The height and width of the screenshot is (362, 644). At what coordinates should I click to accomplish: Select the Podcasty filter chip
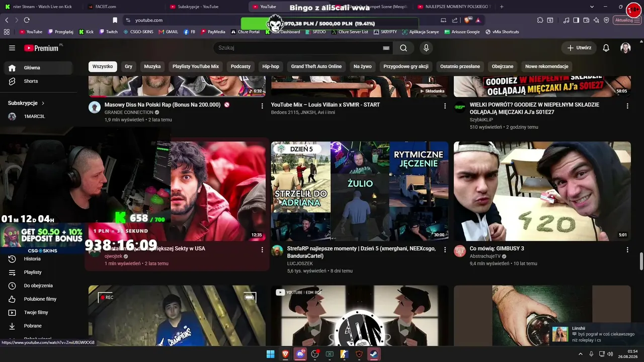tap(240, 66)
